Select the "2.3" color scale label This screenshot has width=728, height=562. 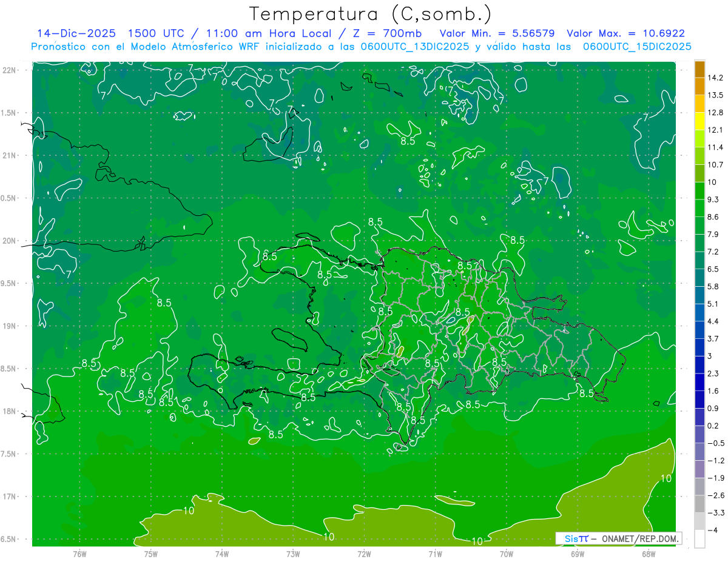[713, 373]
